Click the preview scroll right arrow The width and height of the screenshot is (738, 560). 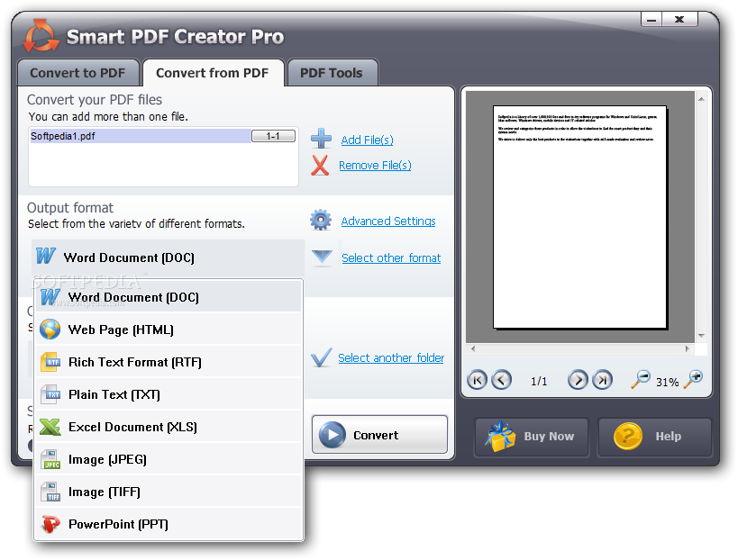(688, 349)
